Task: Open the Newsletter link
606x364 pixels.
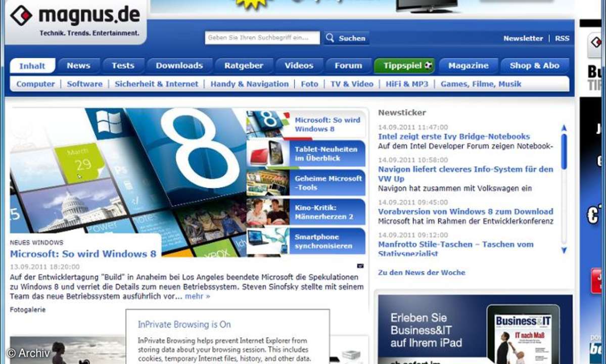Action: coord(523,38)
